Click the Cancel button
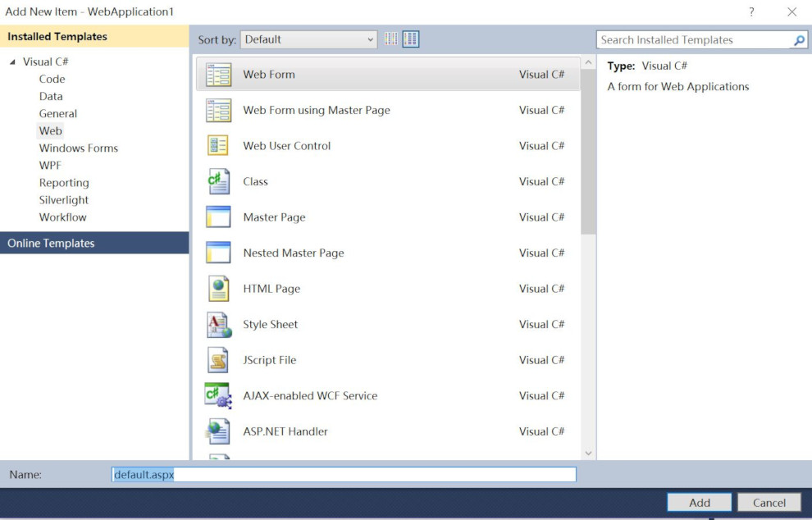Viewport: 812px width, 520px height. click(x=769, y=502)
